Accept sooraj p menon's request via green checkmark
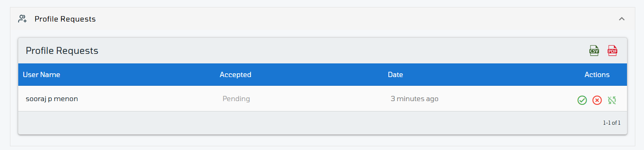The image size is (644, 150). (582, 100)
